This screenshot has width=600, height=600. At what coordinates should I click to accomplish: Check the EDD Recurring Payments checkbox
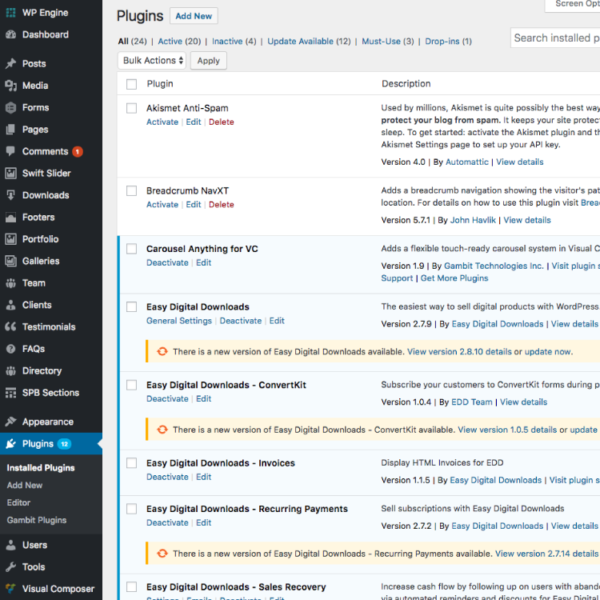click(x=132, y=509)
